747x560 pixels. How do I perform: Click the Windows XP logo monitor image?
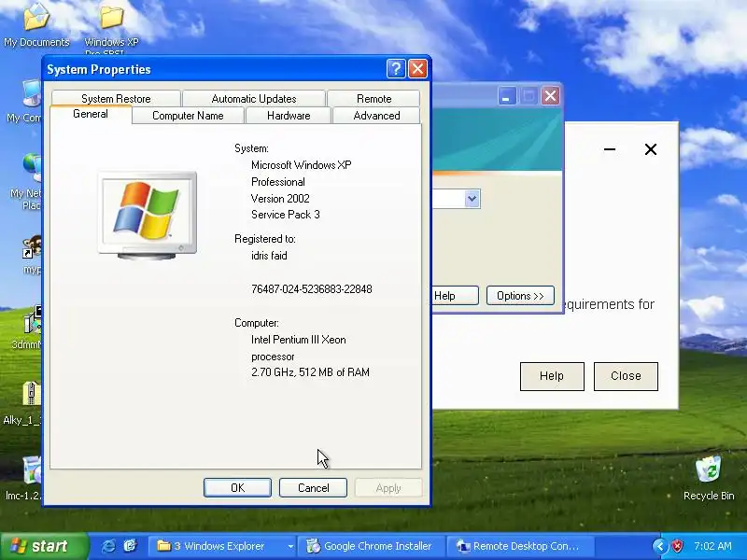point(148,216)
